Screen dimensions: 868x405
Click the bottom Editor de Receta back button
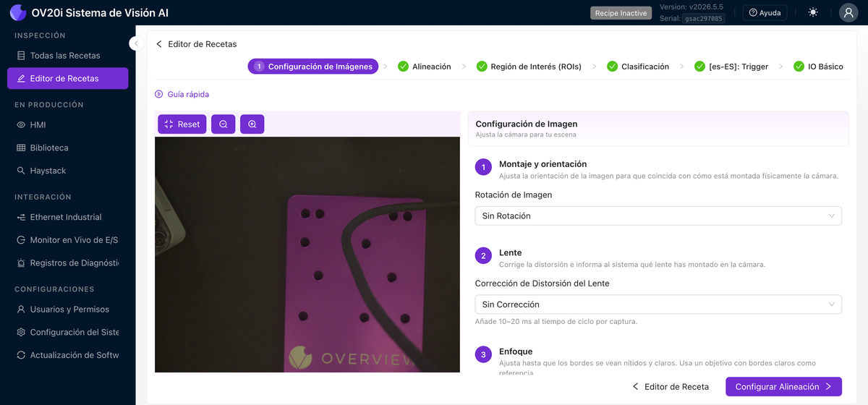[671, 387]
